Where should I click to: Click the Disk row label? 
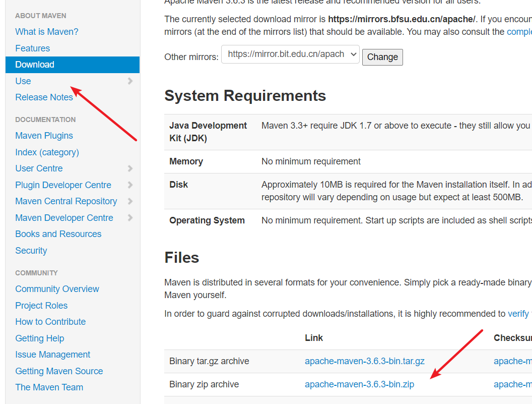[178, 185]
